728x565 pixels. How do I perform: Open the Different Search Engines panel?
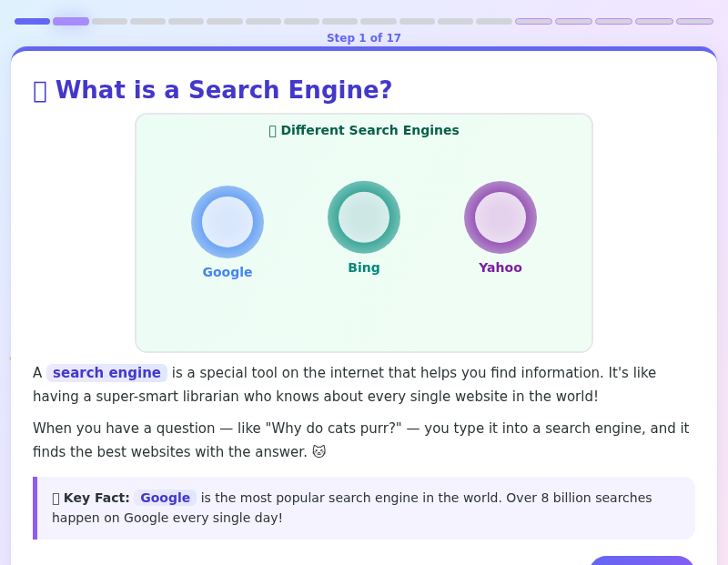pos(364,233)
